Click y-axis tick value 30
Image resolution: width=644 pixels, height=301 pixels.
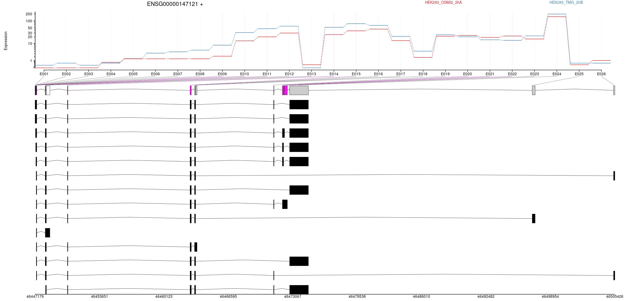[30, 33]
